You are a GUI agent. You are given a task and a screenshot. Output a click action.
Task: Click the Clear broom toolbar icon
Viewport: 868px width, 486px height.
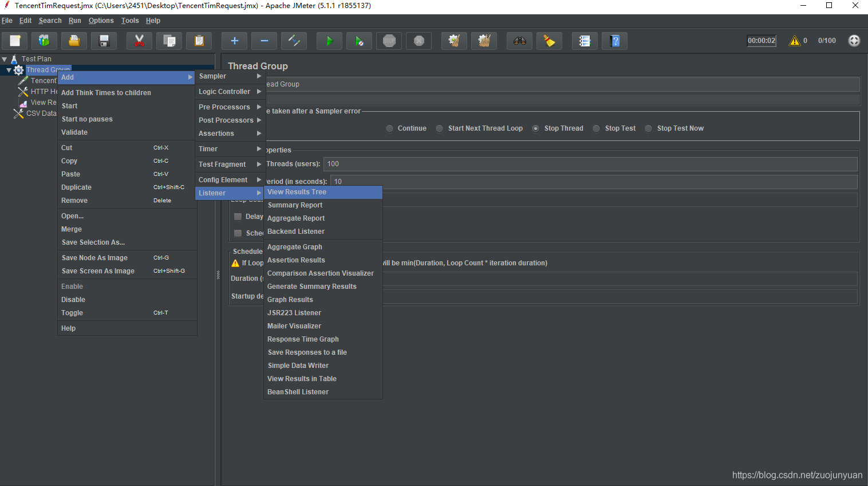coord(454,41)
